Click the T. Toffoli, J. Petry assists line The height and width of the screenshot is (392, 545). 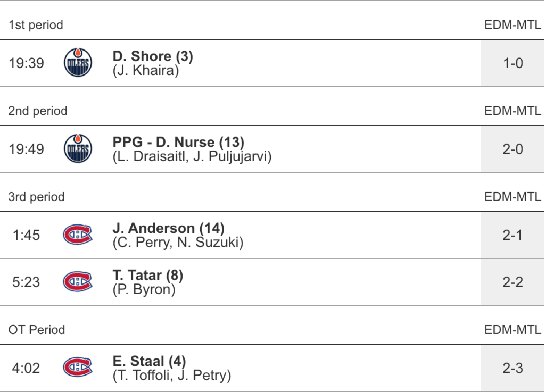tap(172, 376)
